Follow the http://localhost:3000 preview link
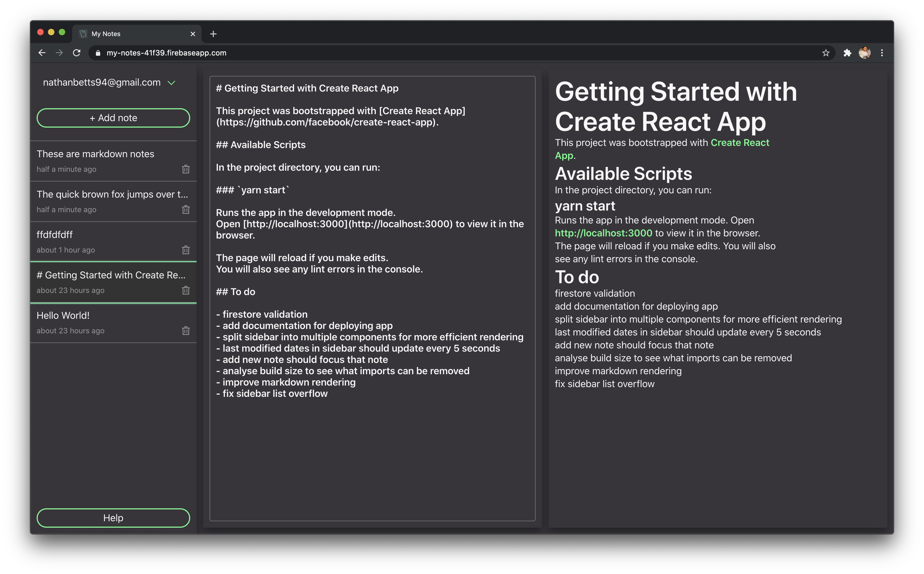This screenshot has height=574, width=924. click(x=603, y=233)
